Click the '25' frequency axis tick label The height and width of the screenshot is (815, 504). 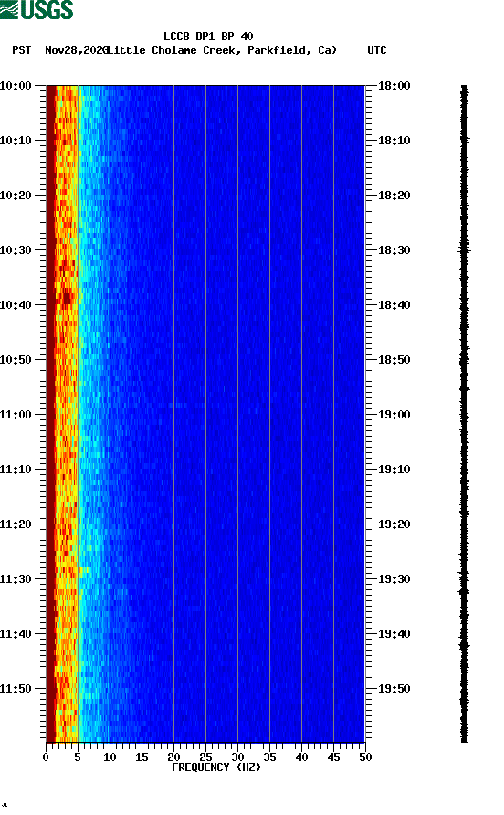click(205, 757)
